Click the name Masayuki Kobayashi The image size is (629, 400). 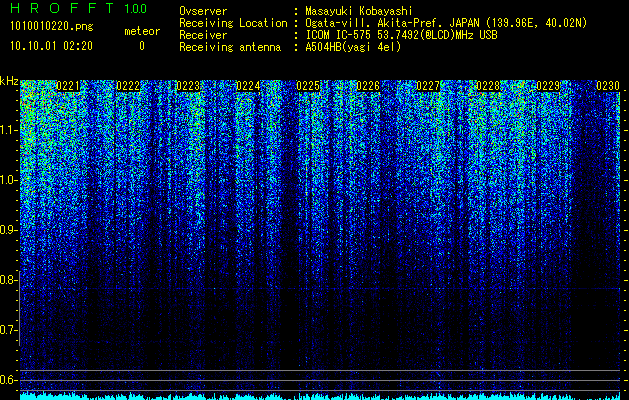359,11
